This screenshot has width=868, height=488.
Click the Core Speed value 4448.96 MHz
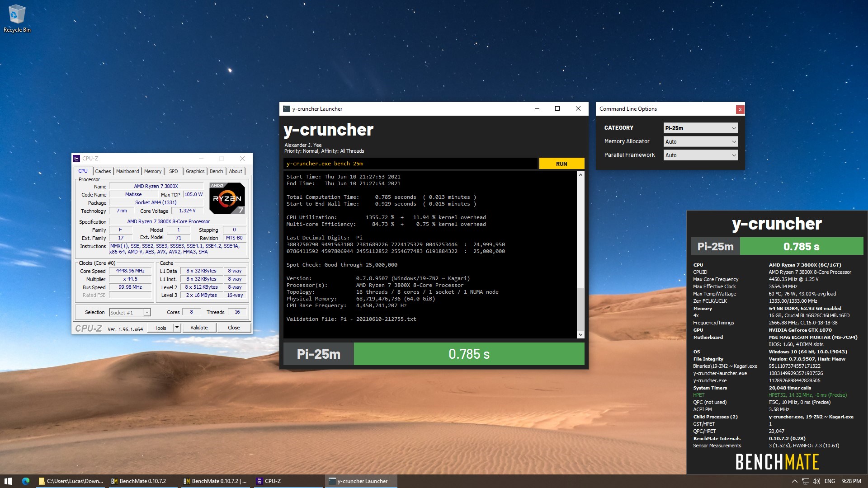tap(130, 271)
